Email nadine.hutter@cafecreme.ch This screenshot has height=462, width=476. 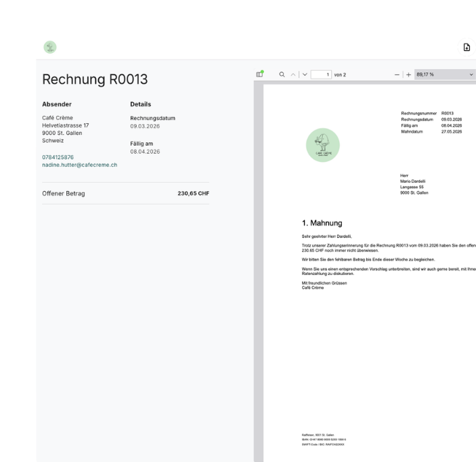coord(79,165)
